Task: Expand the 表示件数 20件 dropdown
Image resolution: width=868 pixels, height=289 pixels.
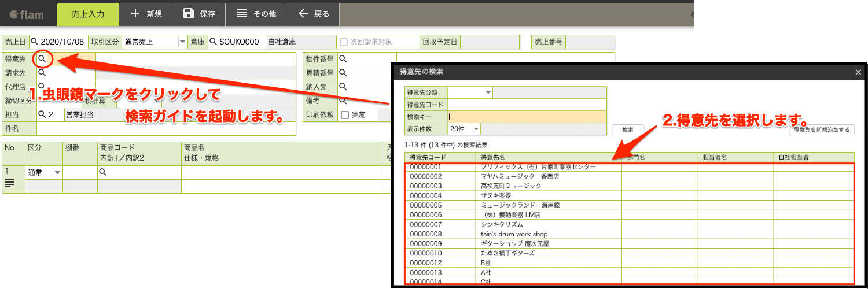Action: [x=476, y=129]
